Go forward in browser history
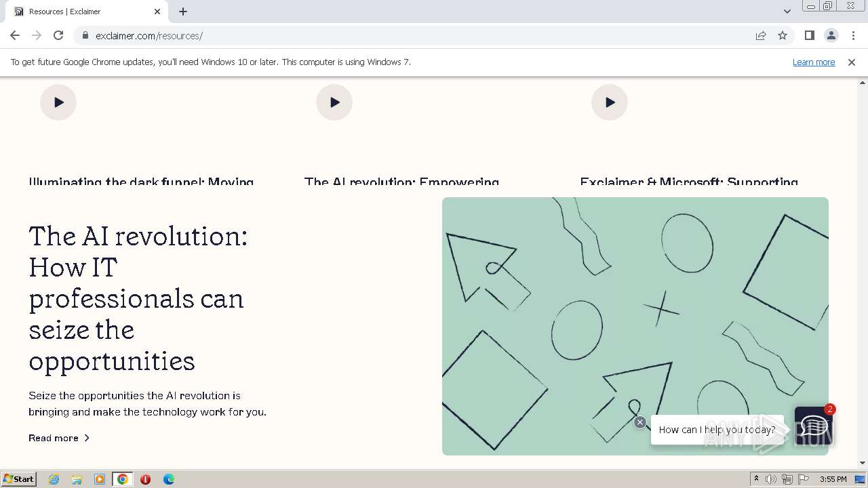Screen dimensions: 868x488 [x=37, y=35]
